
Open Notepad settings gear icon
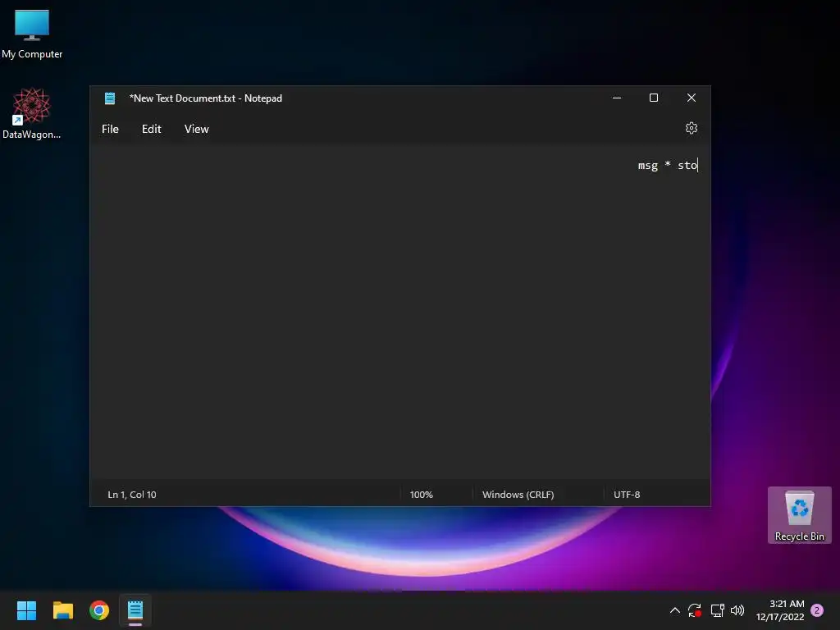pos(691,128)
